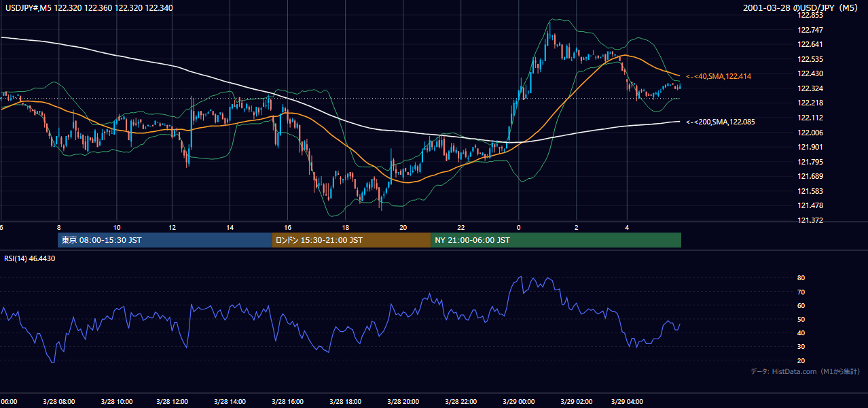The height and width of the screenshot is (408, 868).
Task: Click hour tick 14 under price chart
Action: click(x=230, y=228)
